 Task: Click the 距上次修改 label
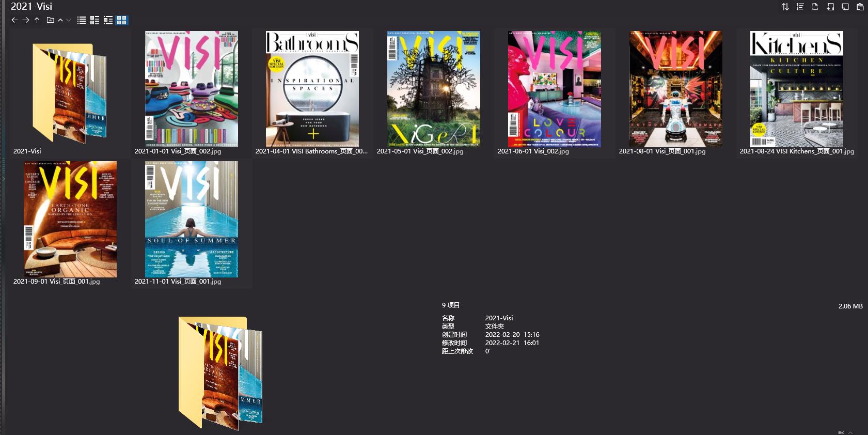click(457, 351)
